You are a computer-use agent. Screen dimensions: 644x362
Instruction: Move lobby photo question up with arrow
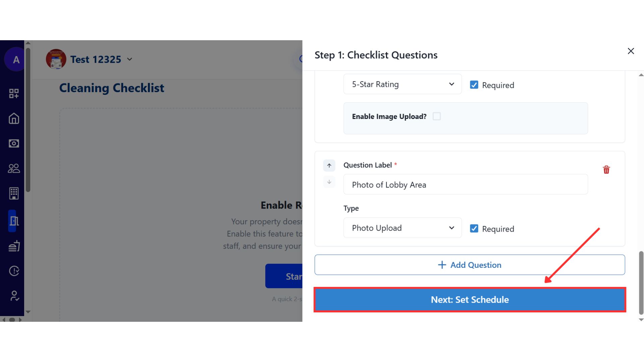(329, 166)
